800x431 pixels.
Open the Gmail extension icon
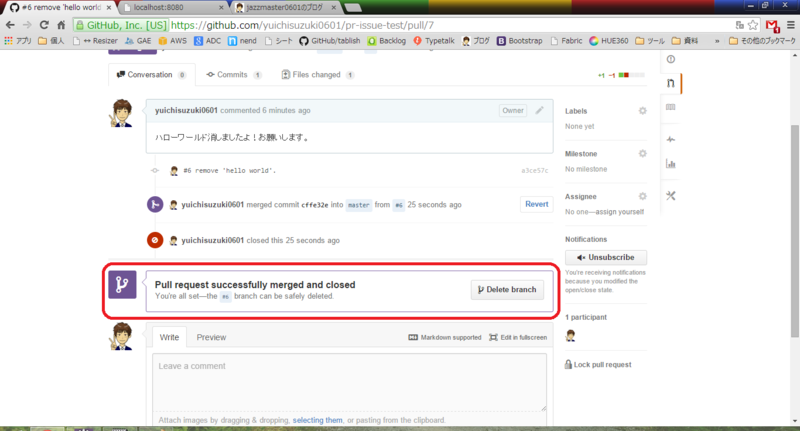coord(772,25)
